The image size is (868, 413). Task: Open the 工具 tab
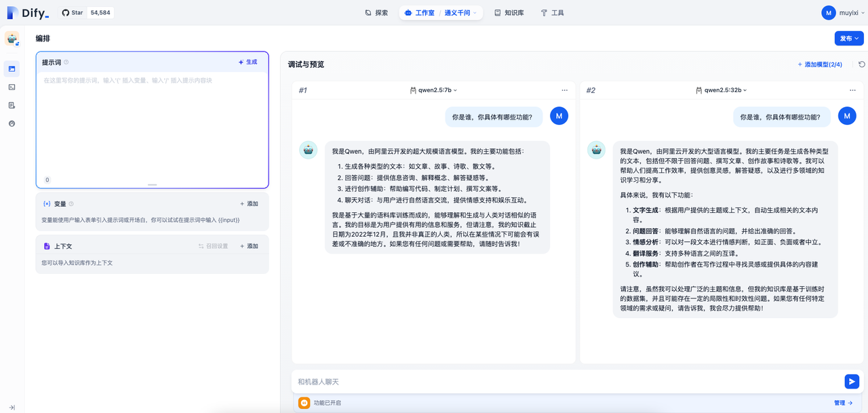click(552, 13)
